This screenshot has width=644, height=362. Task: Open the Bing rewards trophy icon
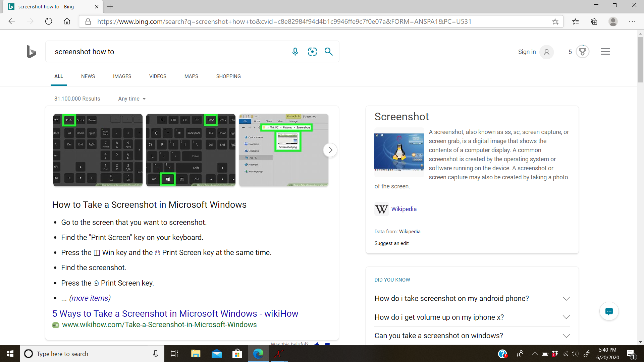(583, 52)
